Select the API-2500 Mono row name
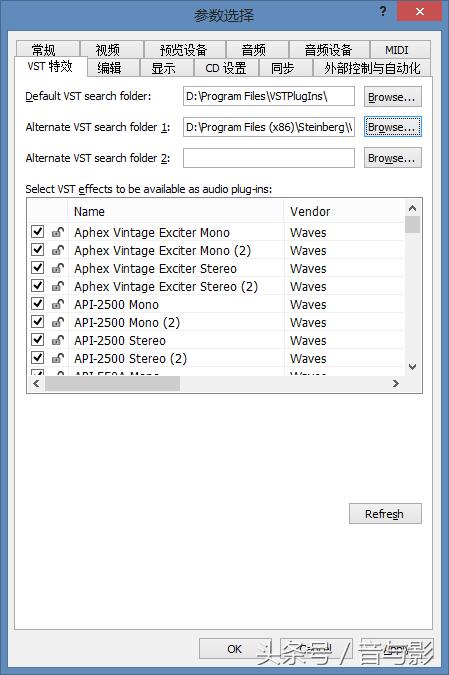This screenshot has width=449, height=675. pos(116,304)
